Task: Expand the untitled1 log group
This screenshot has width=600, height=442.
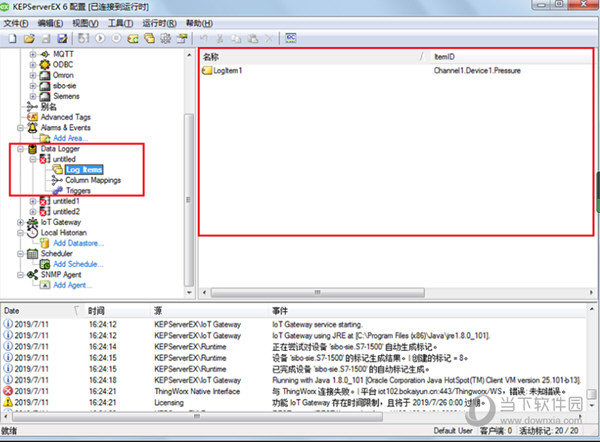Action: (x=33, y=201)
